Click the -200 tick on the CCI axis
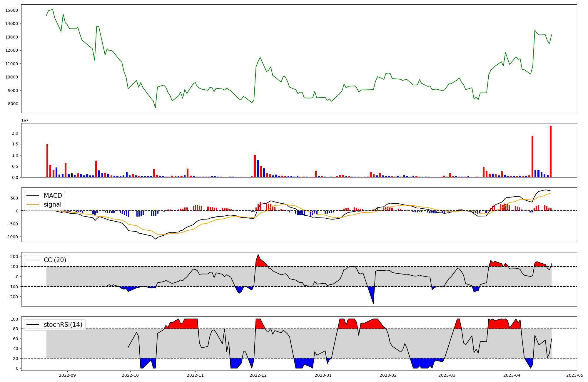Screen dimensions: 588x382 tap(12, 297)
